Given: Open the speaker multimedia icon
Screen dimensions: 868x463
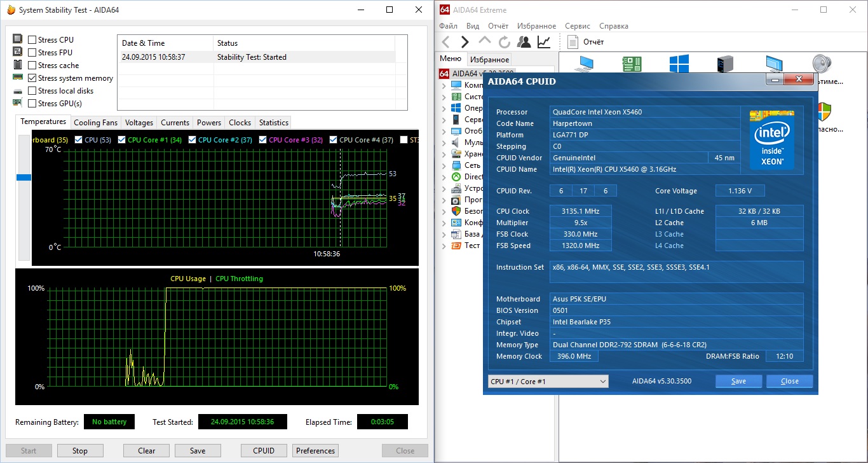Looking at the screenshot, I should click(x=823, y=64).
